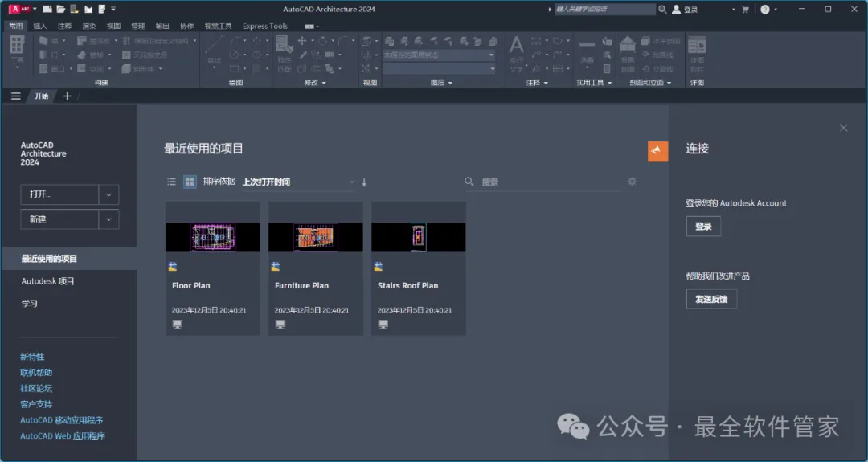Screen dimensions: 868x462
Task: Switch to the 插入 ribbon tab
Action: point(40,26)
